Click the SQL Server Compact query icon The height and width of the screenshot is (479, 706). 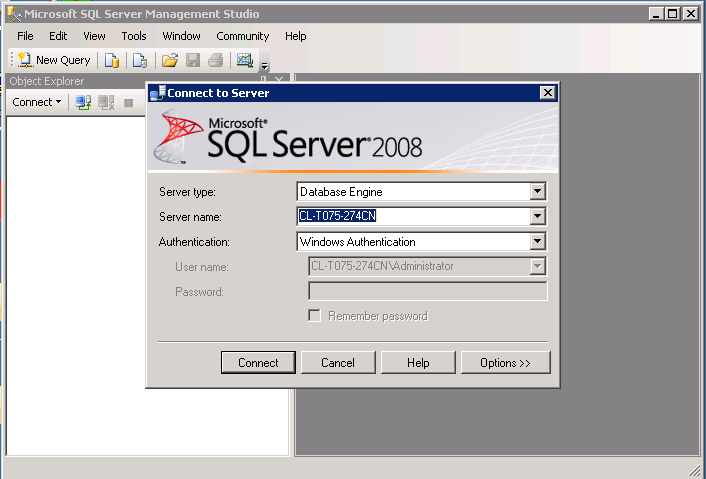pyautogui.click(x=140, y=60)
